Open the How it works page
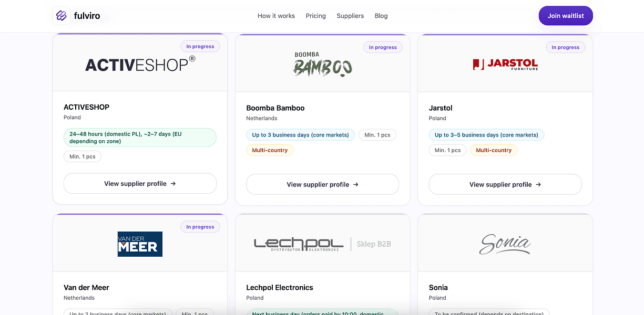This screenshot has width=644, height=315. [x=276, y=16]
